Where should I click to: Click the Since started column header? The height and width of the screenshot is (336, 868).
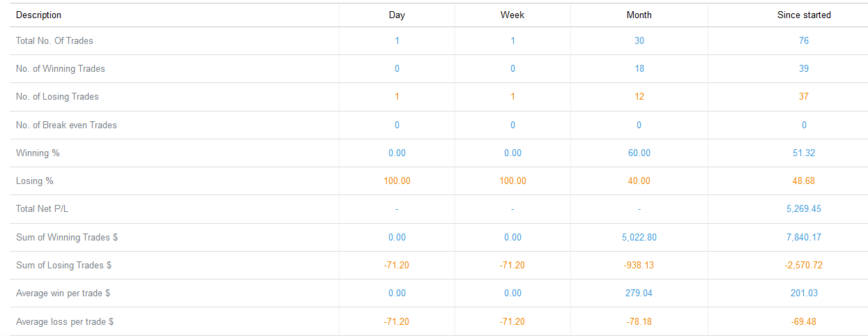(x=804, y=15)
